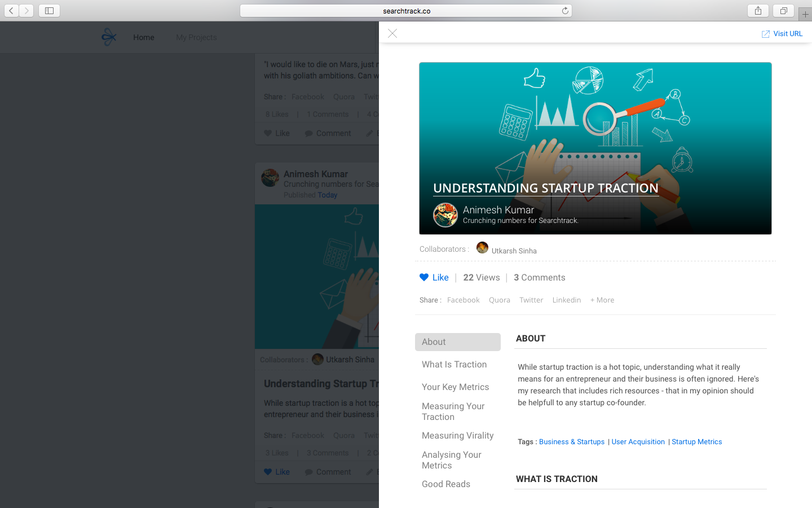Click the Understanding Startup Traction cover title
The height and width of the screenshot is (508, 812).
546,188
